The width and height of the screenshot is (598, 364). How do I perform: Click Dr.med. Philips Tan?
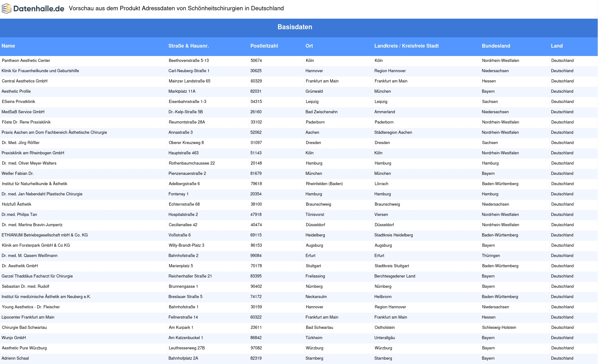coord(19,214)
